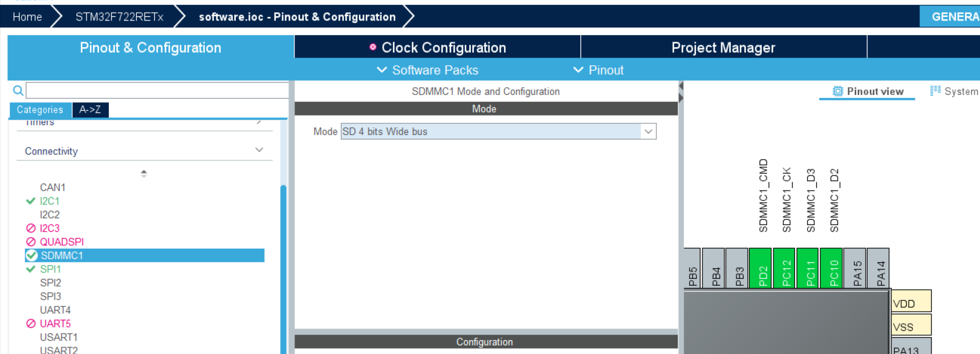This screenshot has height=354, width=980.
Task: Click the SDMMC1_D3 pin label
Action: (811, 200)
